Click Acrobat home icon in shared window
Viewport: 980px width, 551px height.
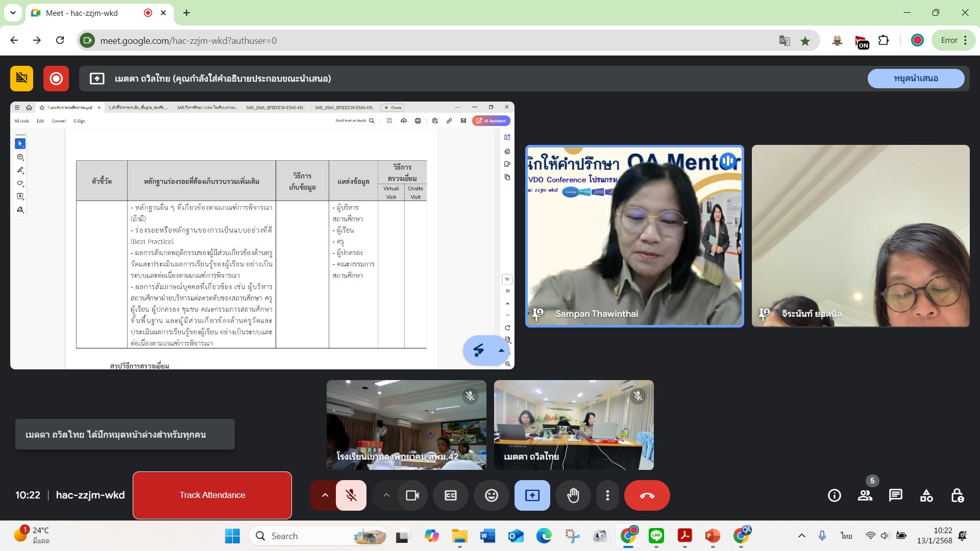[x=29, y=108]
